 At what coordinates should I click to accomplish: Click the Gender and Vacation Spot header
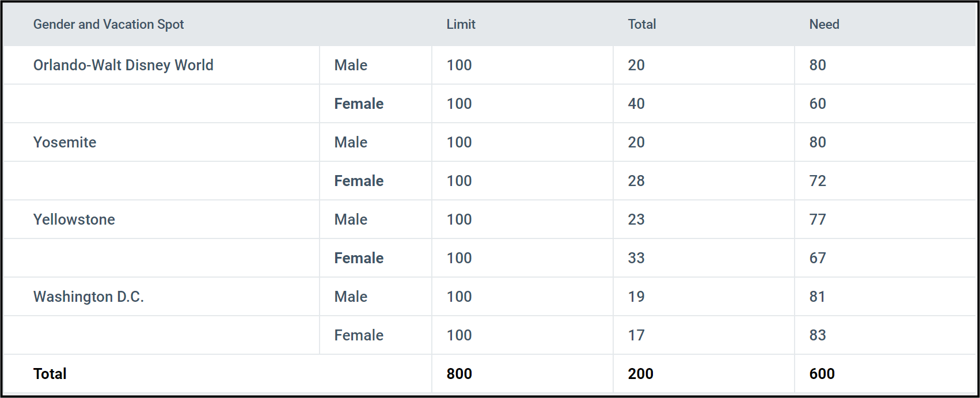(x=108, y=24)
